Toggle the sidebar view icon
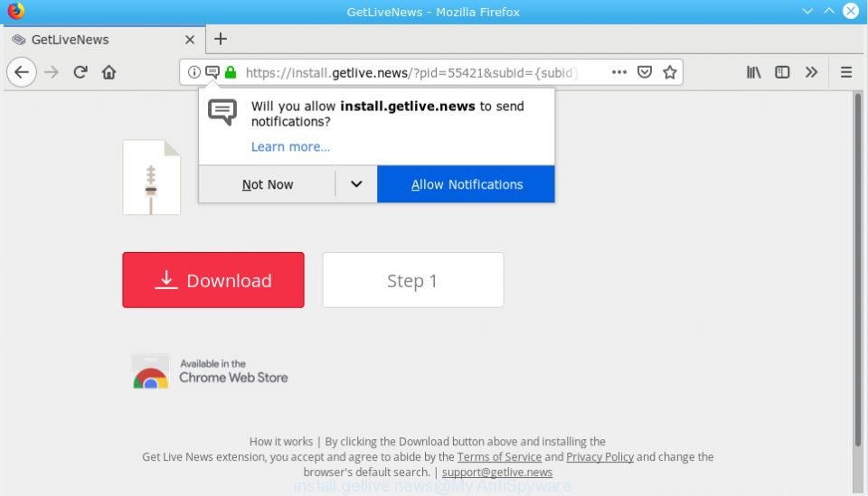This screenshot has width=868, height=496. pos(782,72)
